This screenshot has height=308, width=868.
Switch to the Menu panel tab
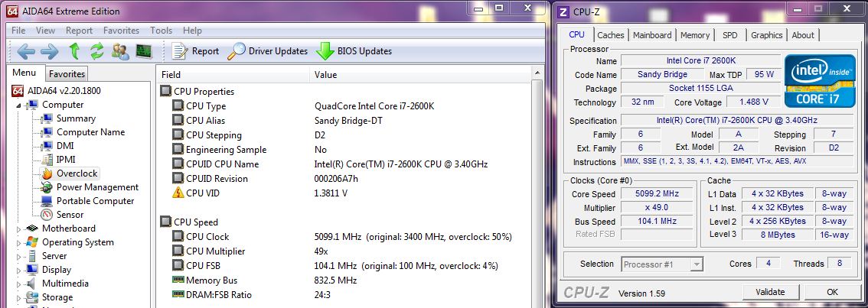click(24, 73)
